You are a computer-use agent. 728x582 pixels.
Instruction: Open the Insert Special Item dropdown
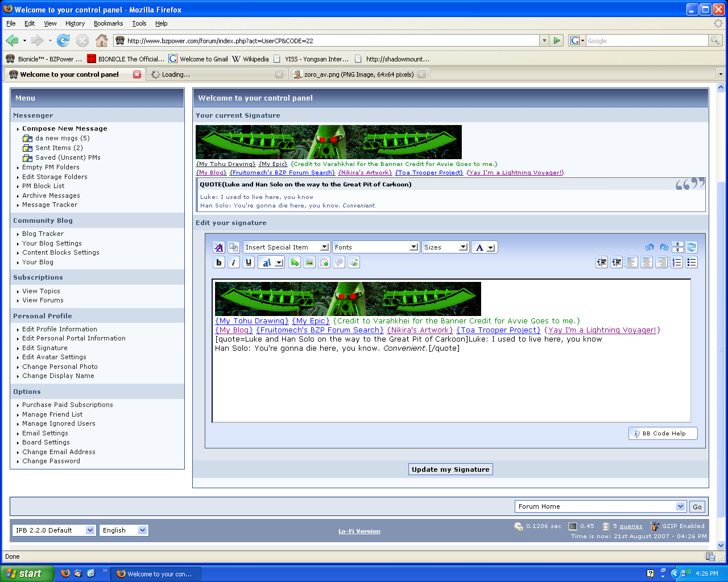click(x=287, y=247)
